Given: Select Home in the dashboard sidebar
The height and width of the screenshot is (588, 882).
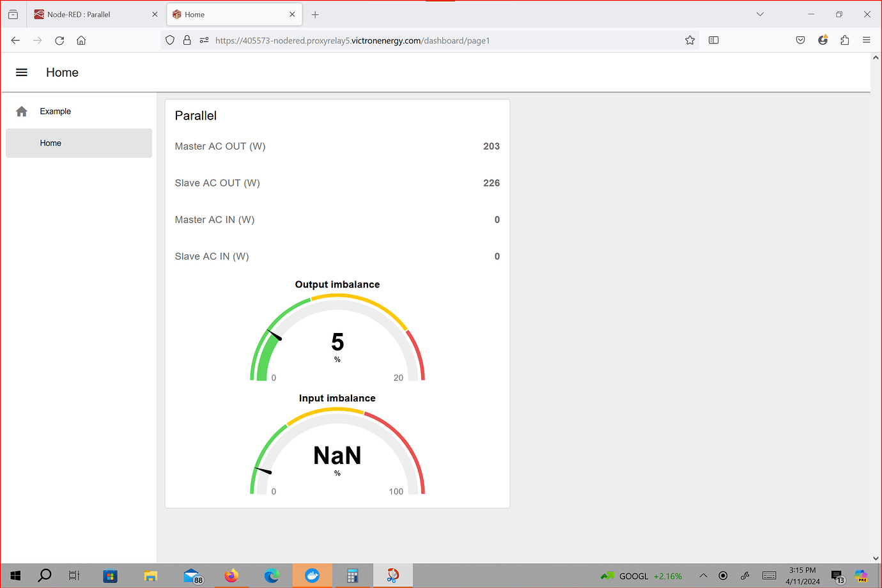Looking at the screenshot, I should pyautogui.click(x=79, y=143).
